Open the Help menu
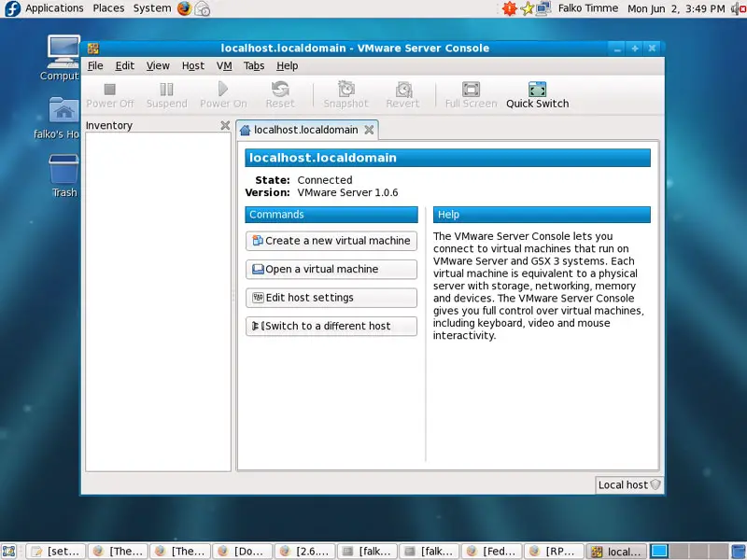This screenshot has width=747, height=560. (x=288, y=65)
